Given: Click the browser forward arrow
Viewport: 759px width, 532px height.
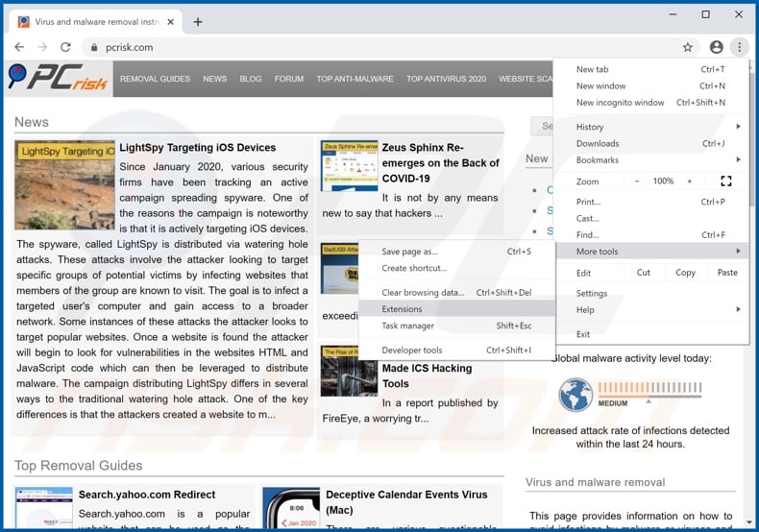Looking at the screenshot, I should 42,47.
